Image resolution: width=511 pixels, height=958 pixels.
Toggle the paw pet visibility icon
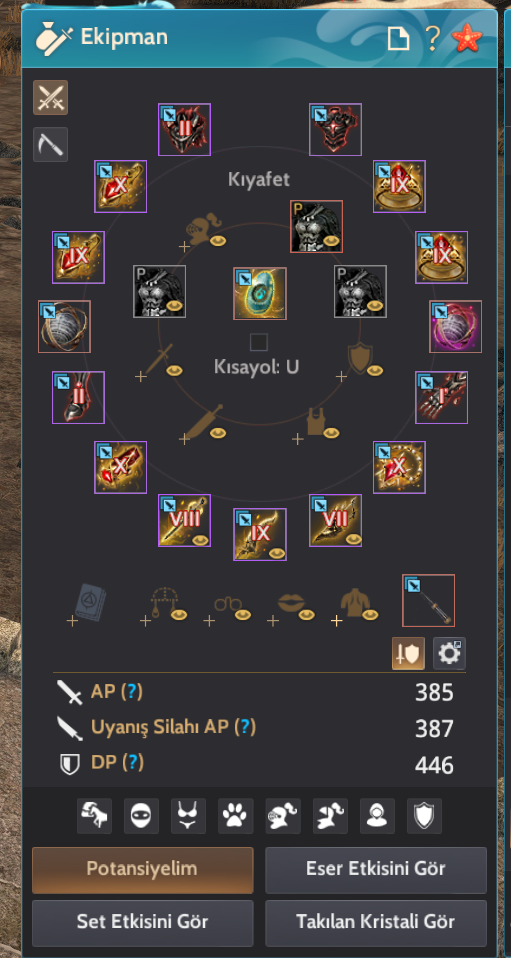coord(236,816)
